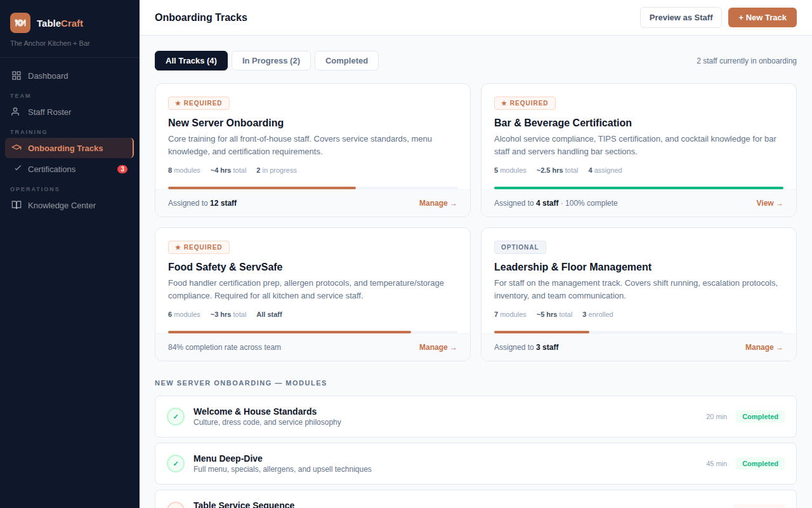Click the Dashboard grid icon
This screenshot has width=812, height=508.
[x=16, y=76]
